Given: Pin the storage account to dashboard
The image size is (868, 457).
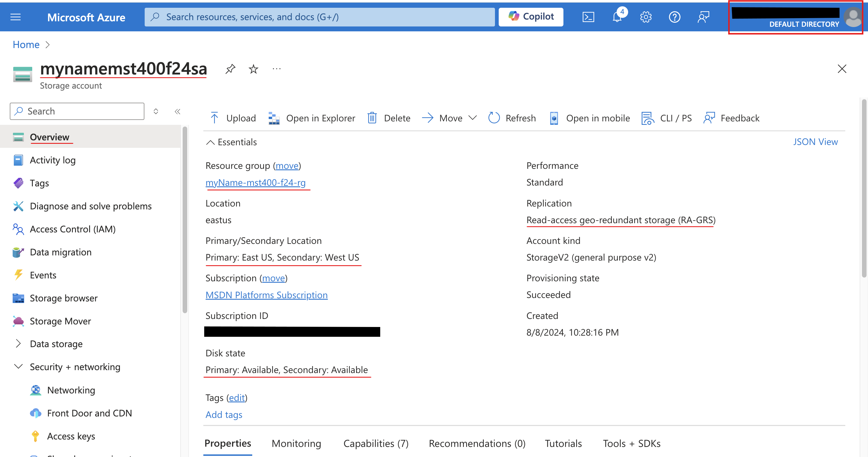Looking at the screenshot, I should [230, 69].
